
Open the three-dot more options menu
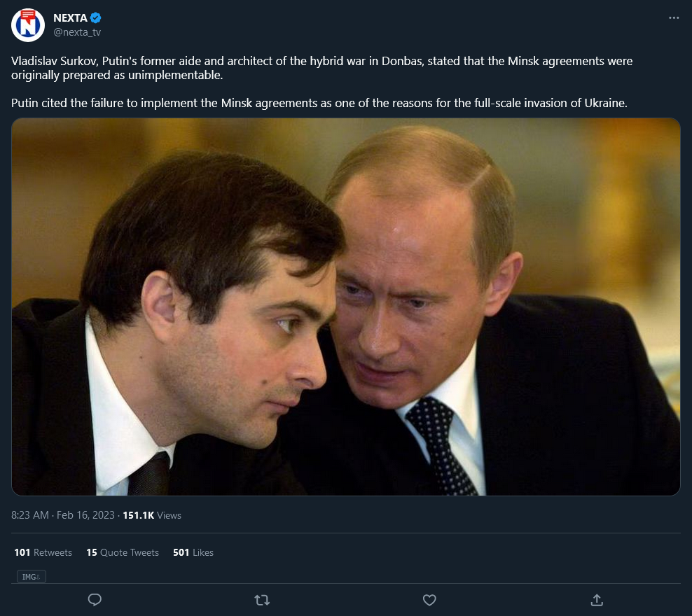(674, 18)
